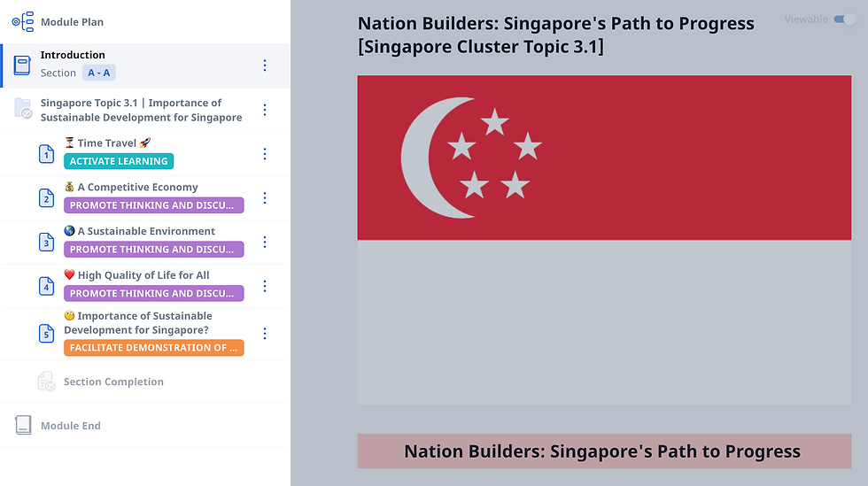The width and height of the screenshot is (868, 486).
Task: Click the purple tag under A Sustainable Environment
Action: [154, 249]
